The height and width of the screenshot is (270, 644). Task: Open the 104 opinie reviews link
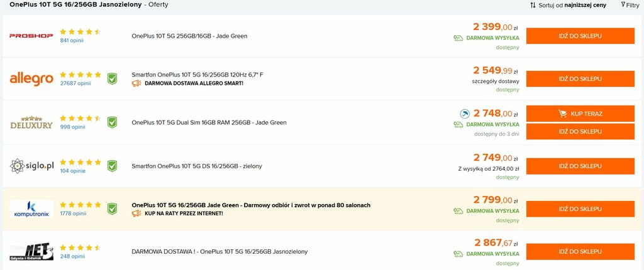tap(73, 171)
